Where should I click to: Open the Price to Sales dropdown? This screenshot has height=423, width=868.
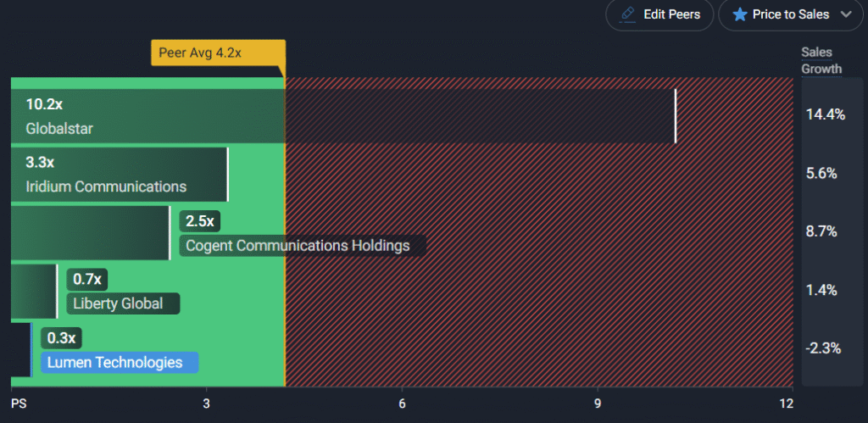click(791, 14)
